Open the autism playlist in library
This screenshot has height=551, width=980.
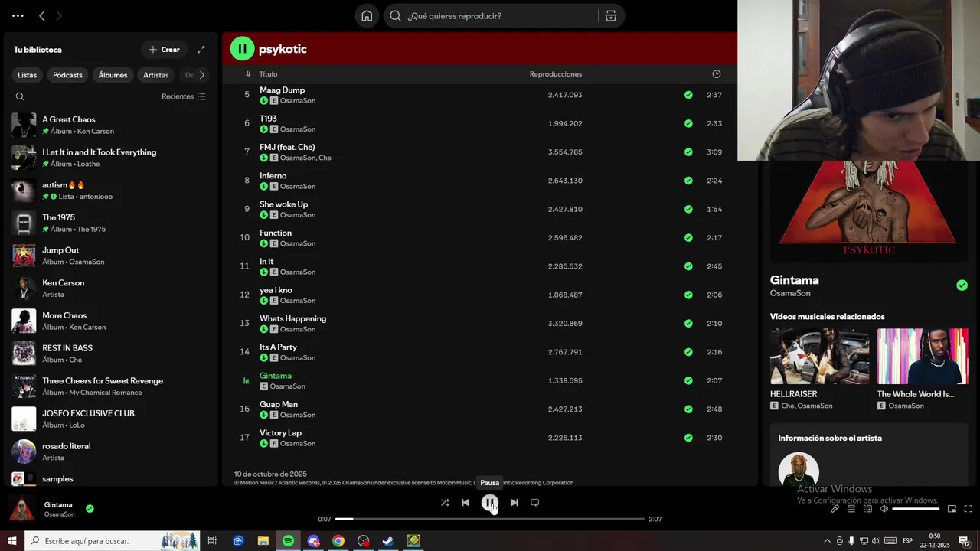111,191
